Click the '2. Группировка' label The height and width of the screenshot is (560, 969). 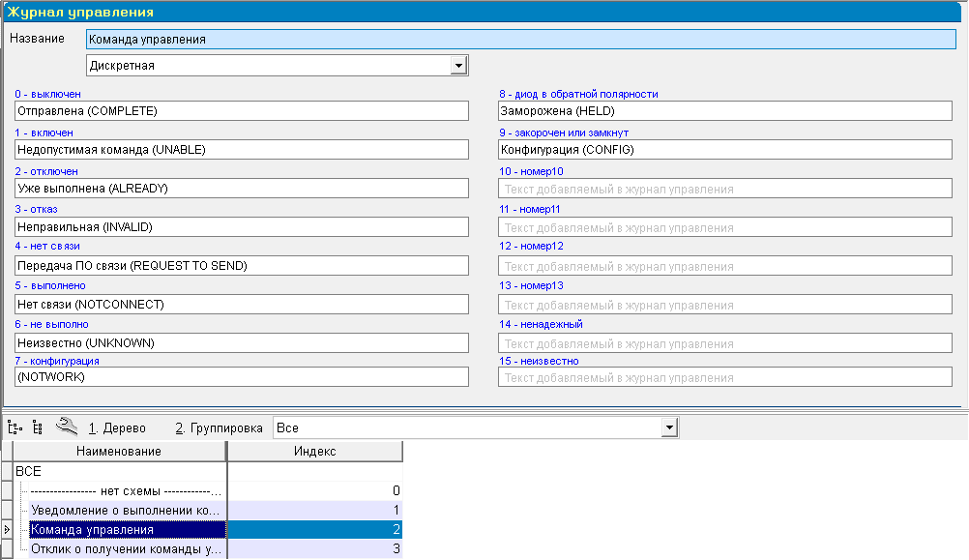coord(219,427)
